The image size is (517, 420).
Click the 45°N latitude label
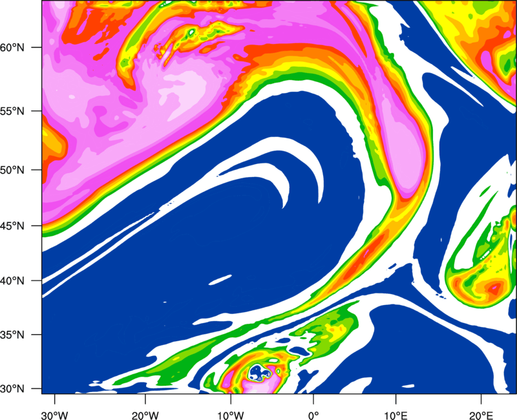tap(12, 226)
